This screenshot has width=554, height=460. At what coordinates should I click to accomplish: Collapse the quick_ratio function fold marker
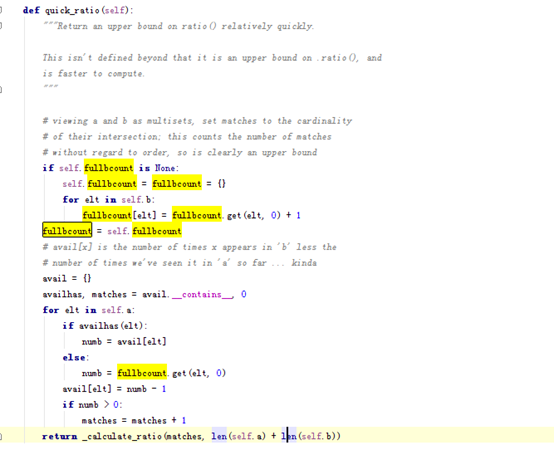[1, 10]
